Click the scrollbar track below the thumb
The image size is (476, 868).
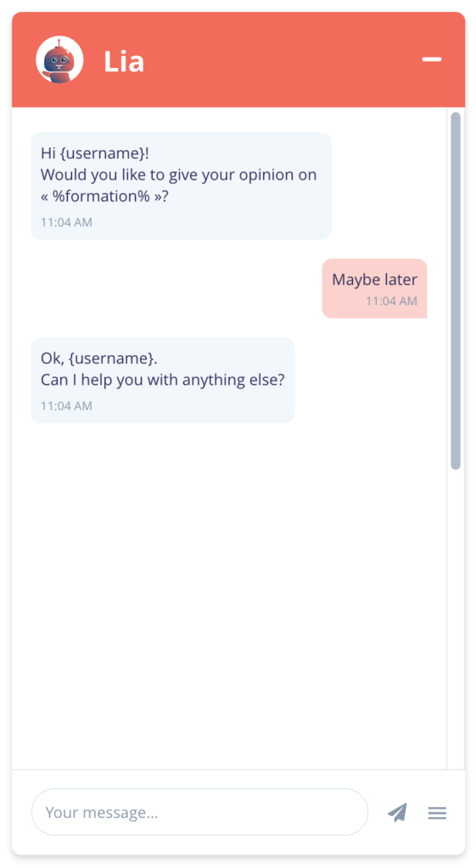(456, 617)
